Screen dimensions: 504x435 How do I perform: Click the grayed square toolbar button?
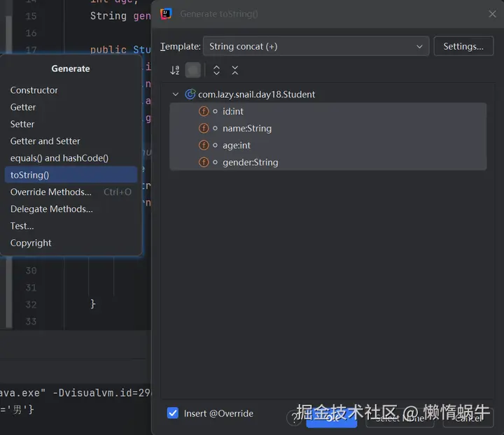point(193,71)
